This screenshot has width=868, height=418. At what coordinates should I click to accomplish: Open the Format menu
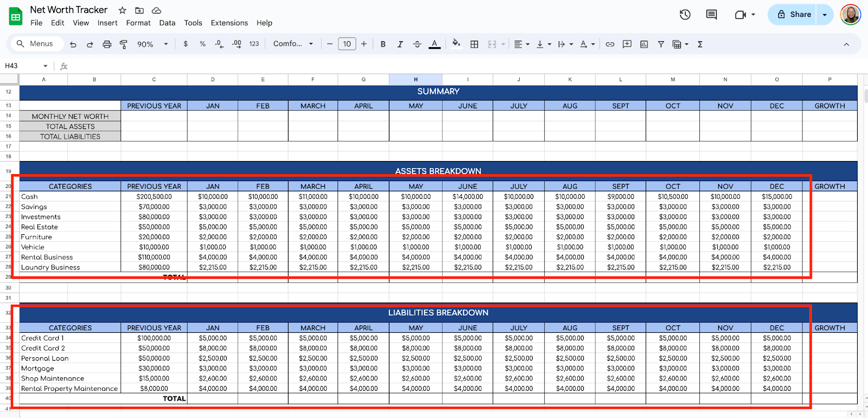click(138, 23)
